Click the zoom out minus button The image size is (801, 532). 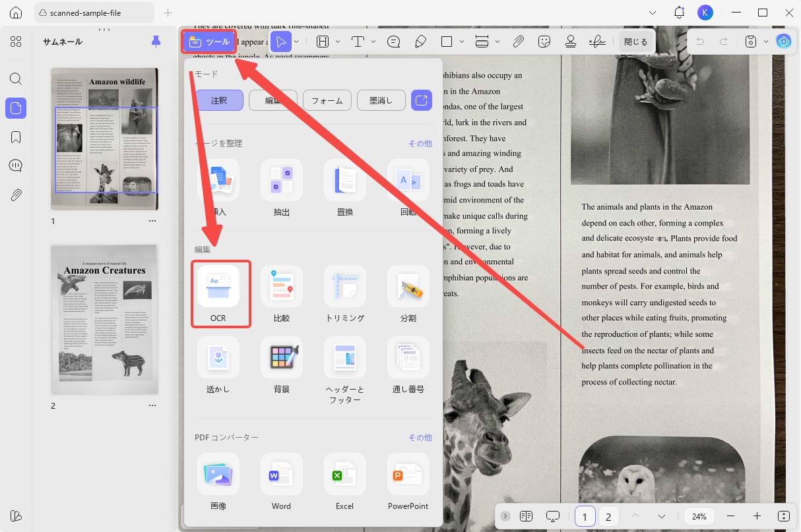730,516
